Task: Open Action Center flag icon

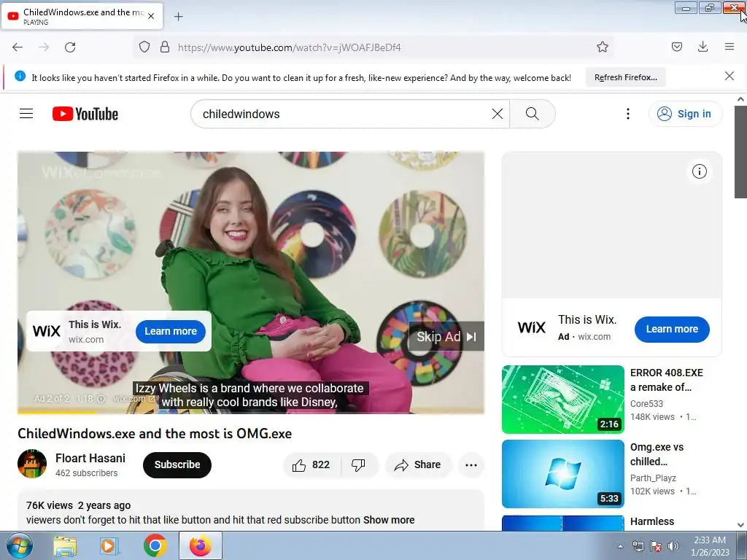Action: click(x=656, y=546)
